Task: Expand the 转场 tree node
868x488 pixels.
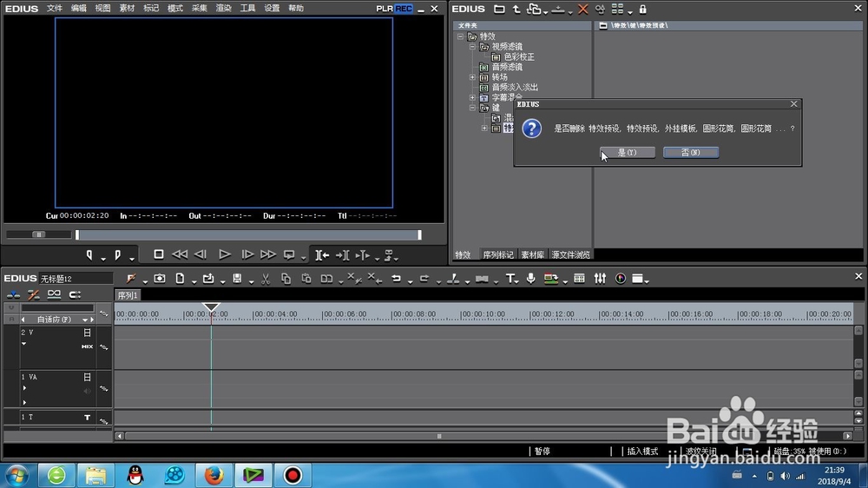Action: coord(472,77)
